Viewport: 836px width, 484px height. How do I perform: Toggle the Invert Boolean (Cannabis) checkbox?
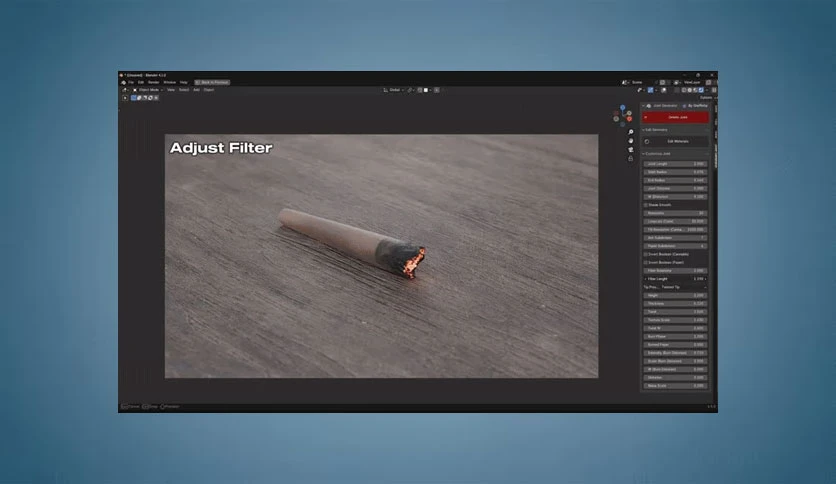coord(646,254)
